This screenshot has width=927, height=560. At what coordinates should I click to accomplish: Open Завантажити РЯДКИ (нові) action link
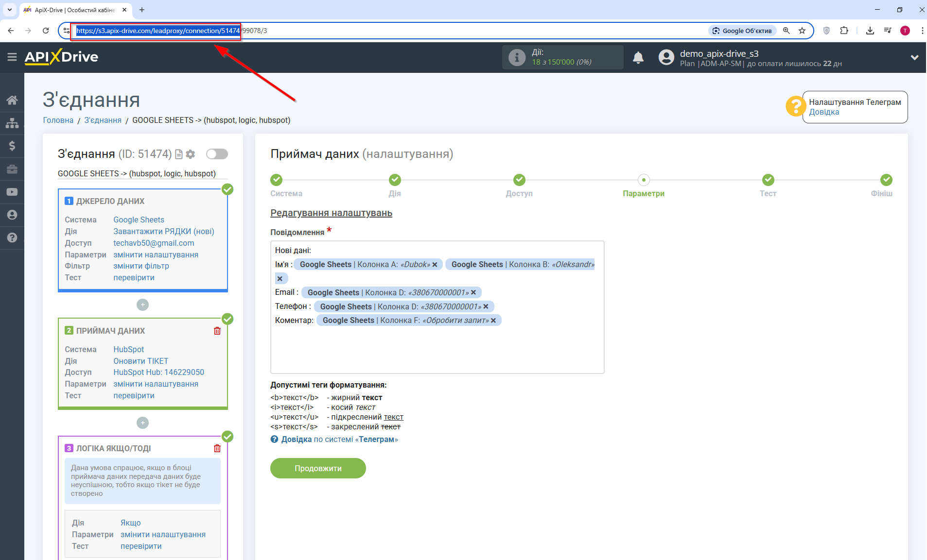pyautogui.click(x=164, y=231)
